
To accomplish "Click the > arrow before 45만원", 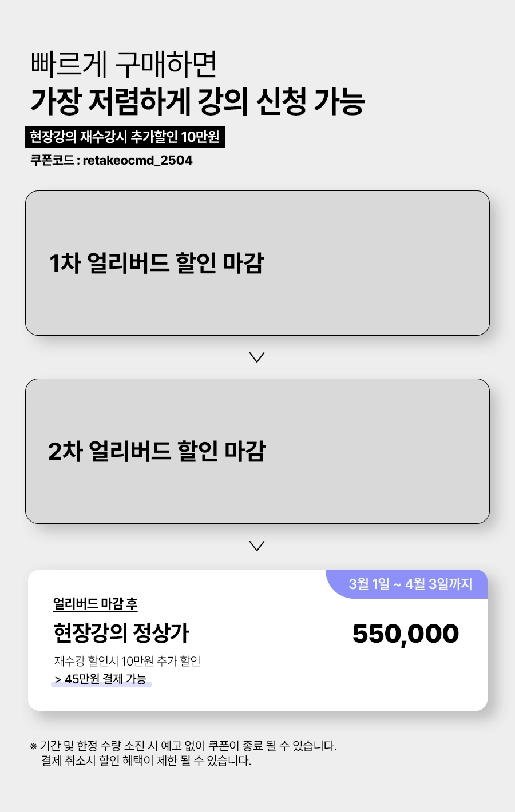I will (58, 680).
